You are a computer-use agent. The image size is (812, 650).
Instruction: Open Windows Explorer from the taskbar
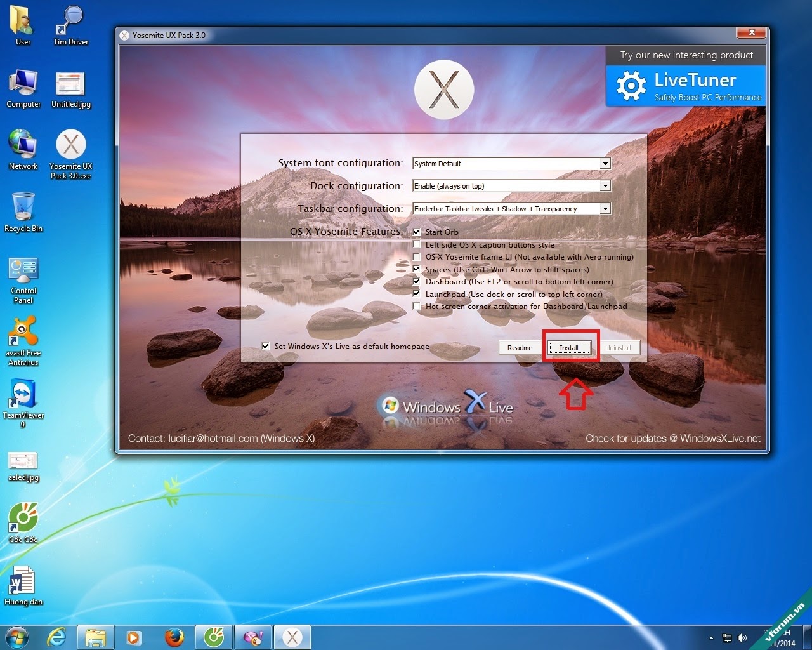tap(96, 637)
